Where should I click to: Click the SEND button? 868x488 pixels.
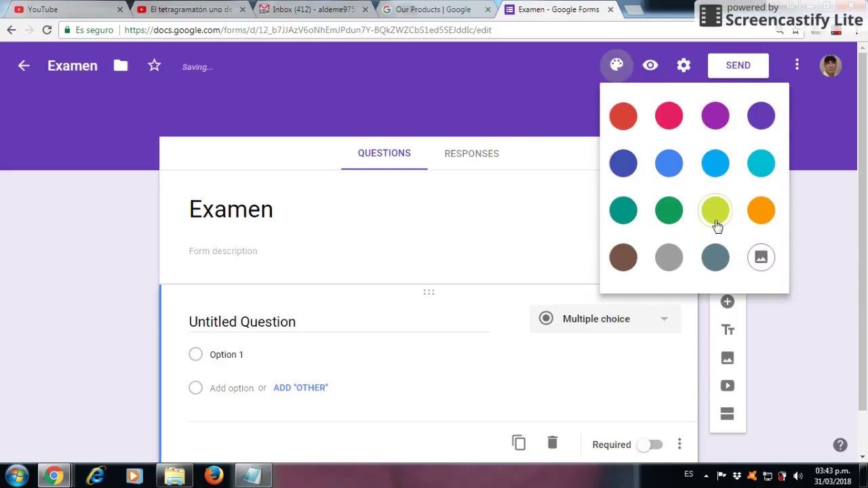click(x=738, y=65)
